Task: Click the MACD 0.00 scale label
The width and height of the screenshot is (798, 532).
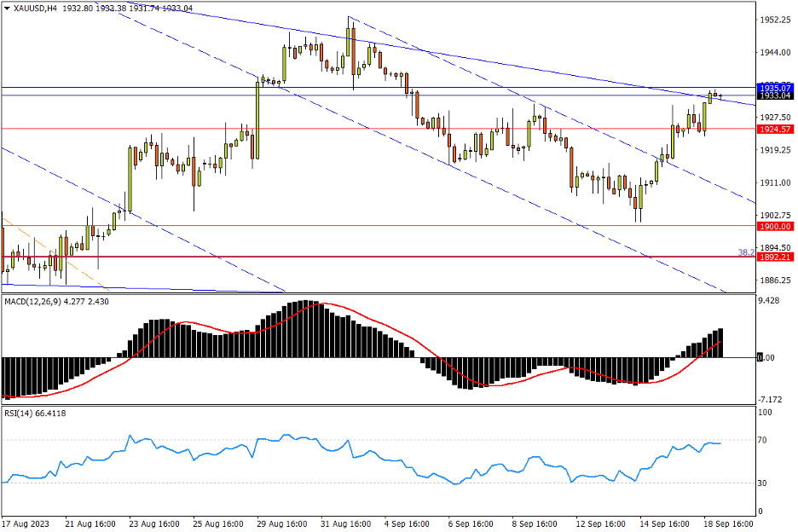Action: point(767,357)
